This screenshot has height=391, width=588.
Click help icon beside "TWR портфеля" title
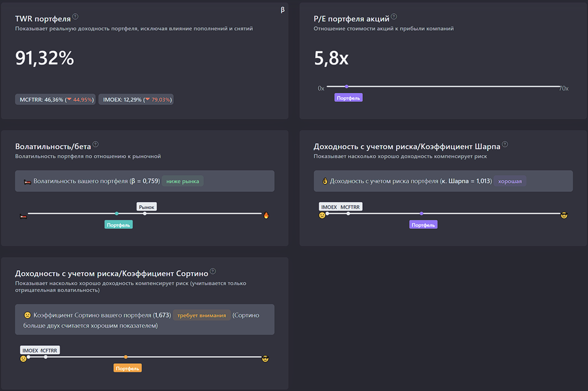click(75, 17)
